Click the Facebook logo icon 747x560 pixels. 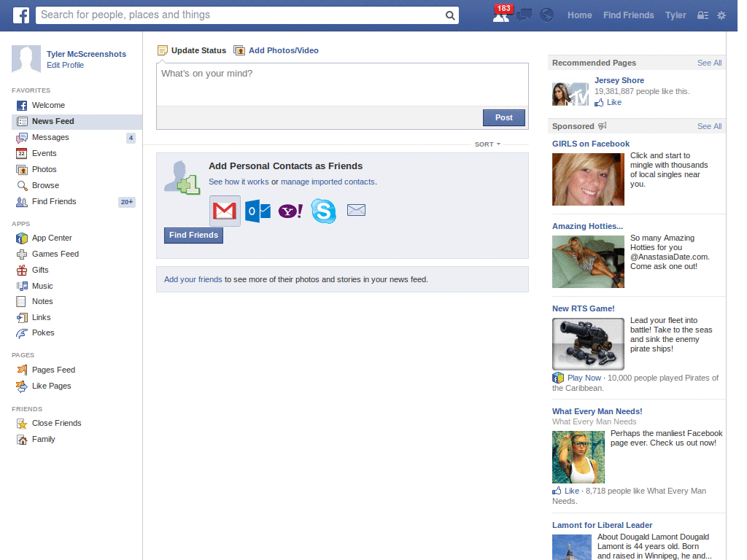(x=21, y=15)
